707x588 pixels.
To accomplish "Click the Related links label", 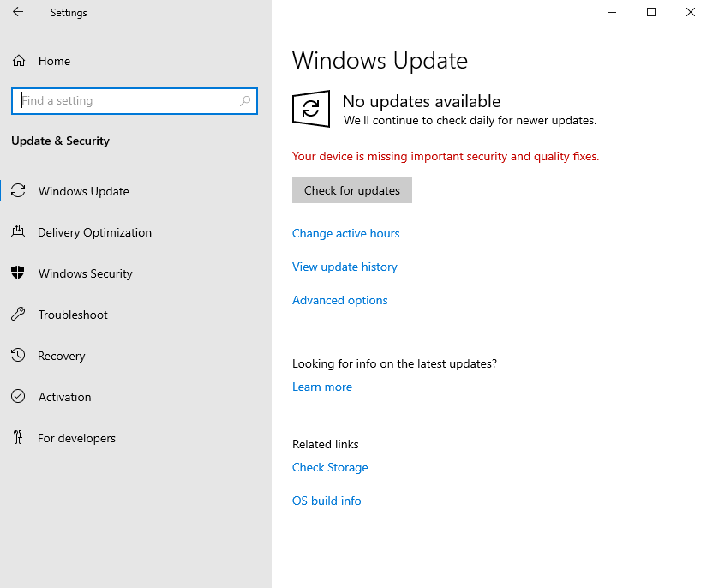I will pyautogui.click(x=325, y=444).
